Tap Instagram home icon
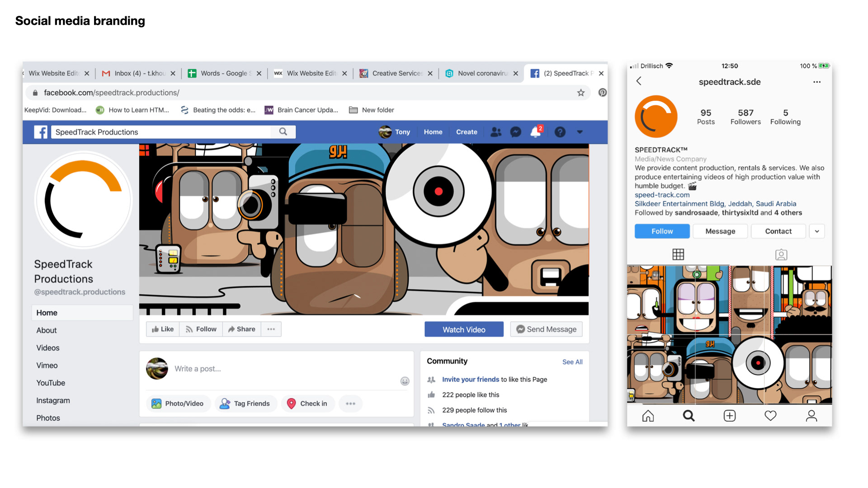This screenshot has width=868, height=488. (x=648, y=416)
